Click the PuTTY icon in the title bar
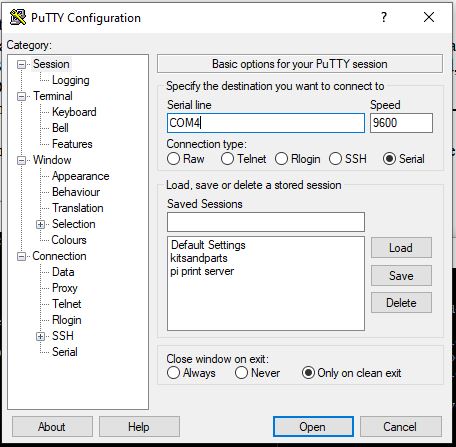 pos(18,17)
